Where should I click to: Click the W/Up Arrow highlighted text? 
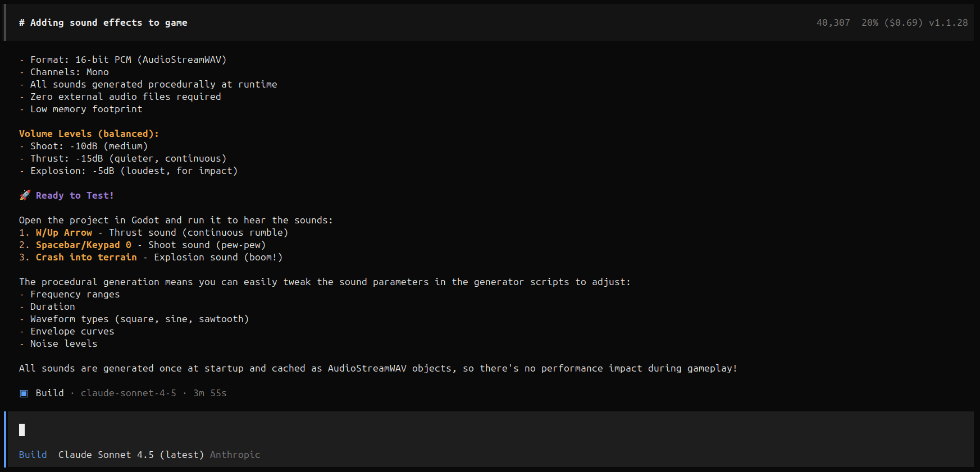(63, 232)
